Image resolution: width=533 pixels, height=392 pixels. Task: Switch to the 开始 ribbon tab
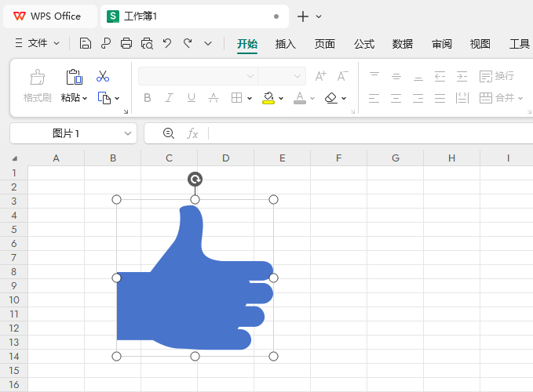coord(247,44)
